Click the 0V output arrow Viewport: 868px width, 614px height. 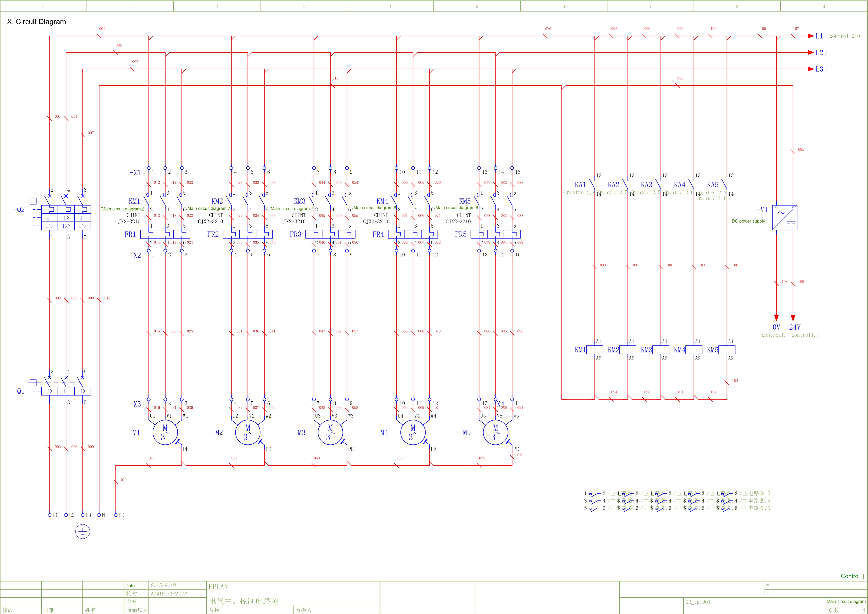click(x=777, y=318)
